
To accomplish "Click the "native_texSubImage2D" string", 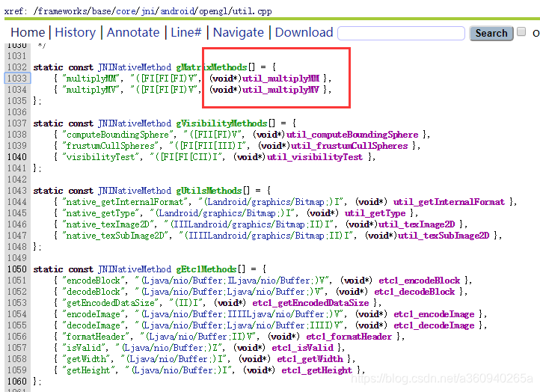I will click(x=115, y=236).
